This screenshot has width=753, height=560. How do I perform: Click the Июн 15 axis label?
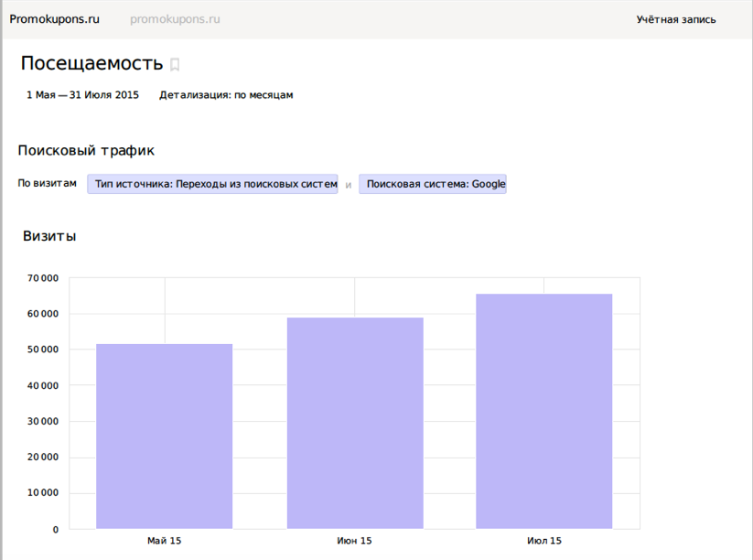tap(355, 541)
